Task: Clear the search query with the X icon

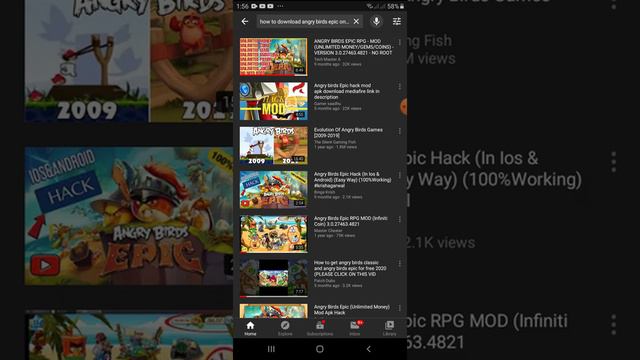Action: pyautogui.click(x=356, y=21)
